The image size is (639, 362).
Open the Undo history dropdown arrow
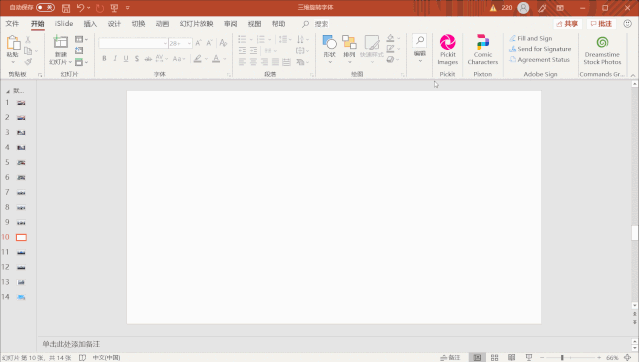(88, 8)
